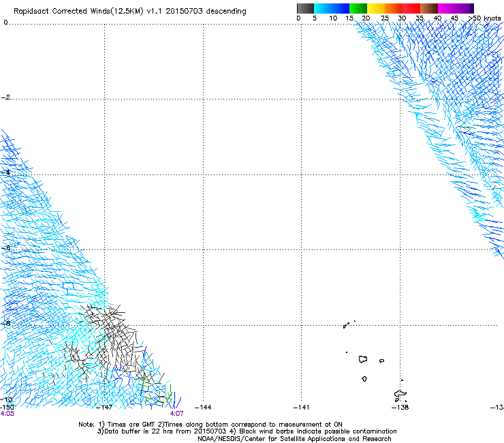The image size is (504, 443).
Task: Click the orange 25-30 knots color segment
Action: click(x=394, y=8)
